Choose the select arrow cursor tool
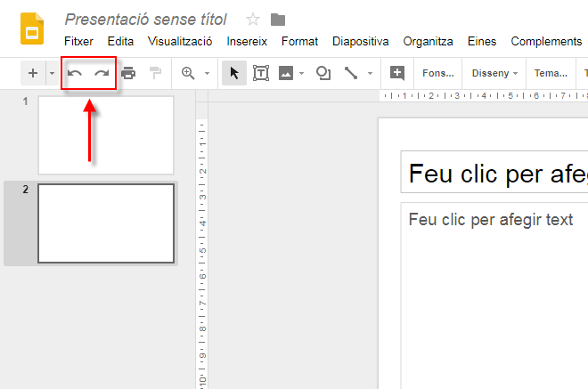 (234, 73)
